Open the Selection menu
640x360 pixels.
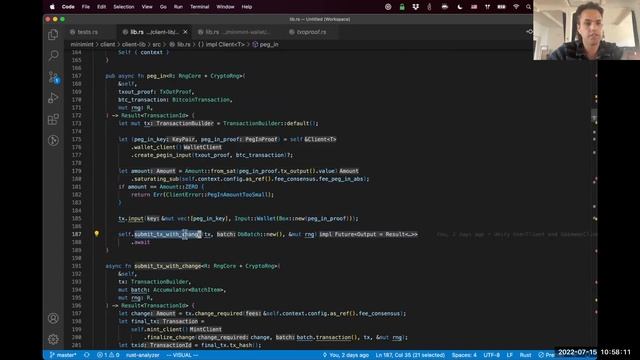(124, 7)
